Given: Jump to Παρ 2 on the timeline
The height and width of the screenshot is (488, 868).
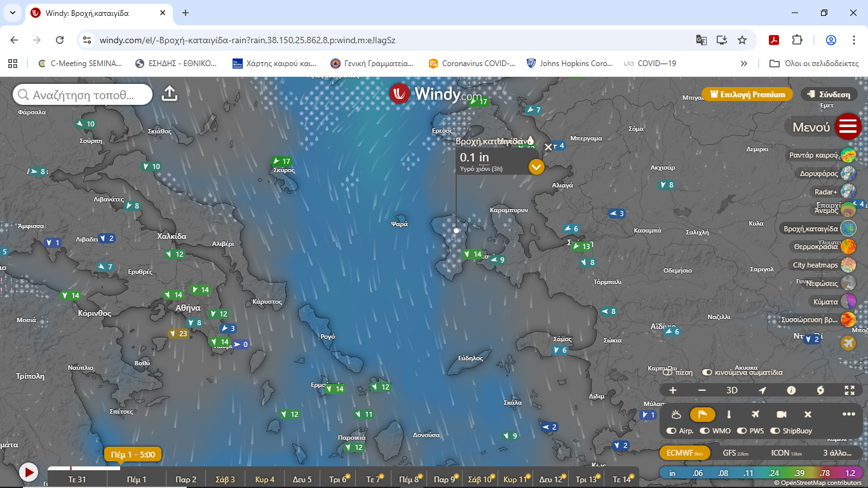Looking at the screenshot, I should (x=186, y=479).
